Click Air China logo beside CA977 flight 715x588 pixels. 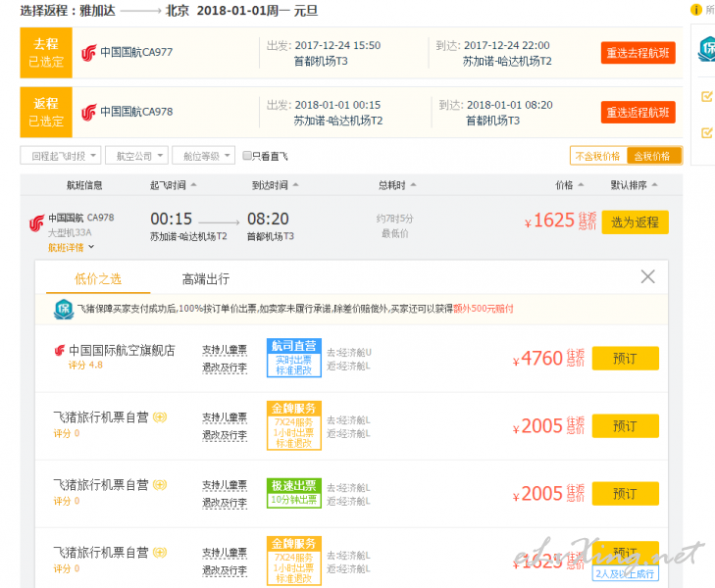coord(89,53)
